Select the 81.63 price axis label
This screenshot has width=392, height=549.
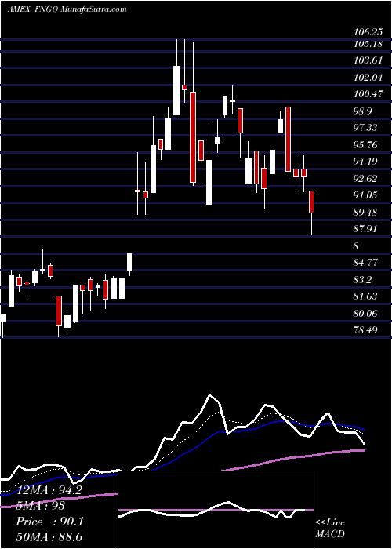366,296
